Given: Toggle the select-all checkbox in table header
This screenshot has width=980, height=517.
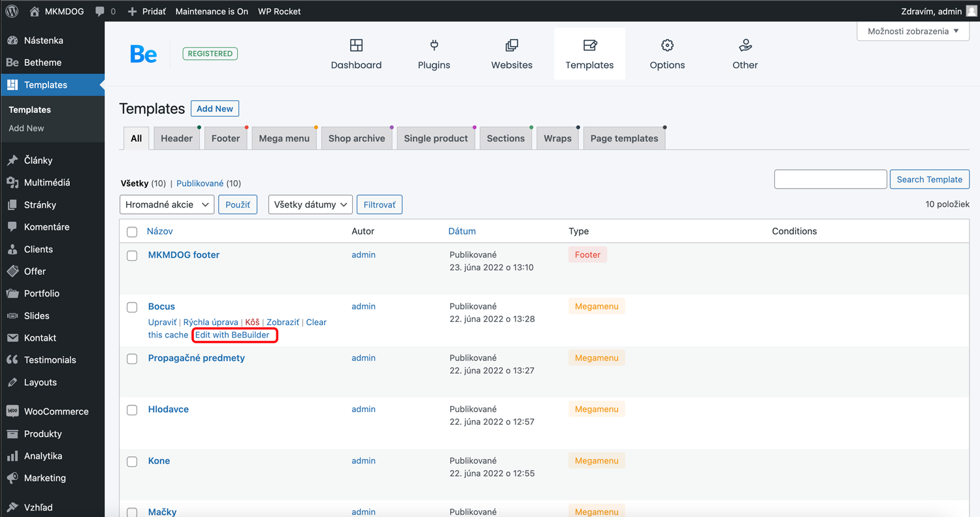Looking at the screenshot, I should click(x=132, y=232).
